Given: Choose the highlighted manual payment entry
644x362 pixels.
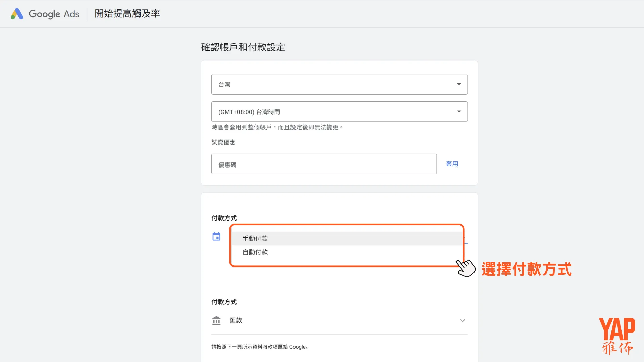Looking at the screenshot, I should tap(255, 238).
